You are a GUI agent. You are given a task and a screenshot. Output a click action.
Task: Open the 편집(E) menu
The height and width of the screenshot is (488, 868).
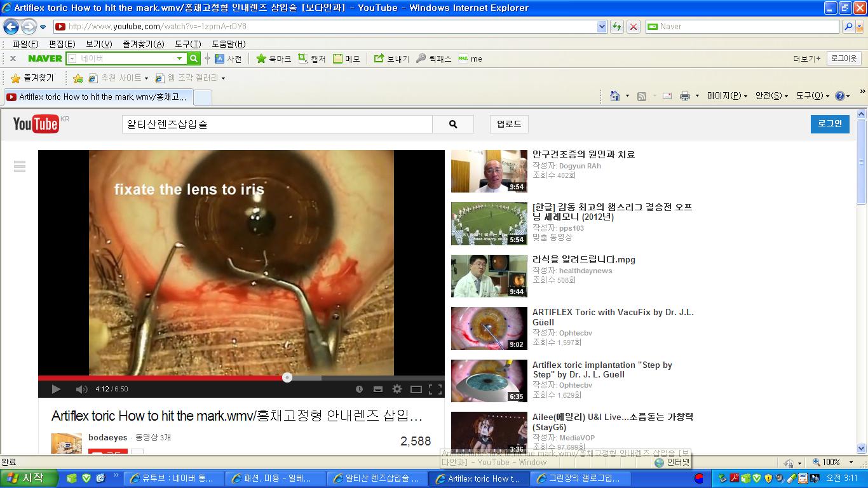(x=62, y=44)
